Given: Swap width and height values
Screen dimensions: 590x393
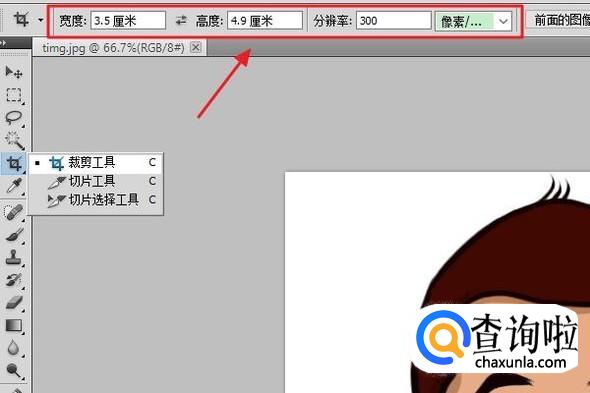Looking at the screenshot, I should (181, 20).
